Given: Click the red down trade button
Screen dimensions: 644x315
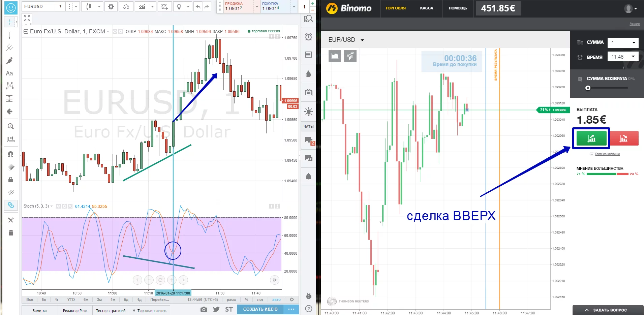Looking at the screenshot, I should click(x=624, y=138).
